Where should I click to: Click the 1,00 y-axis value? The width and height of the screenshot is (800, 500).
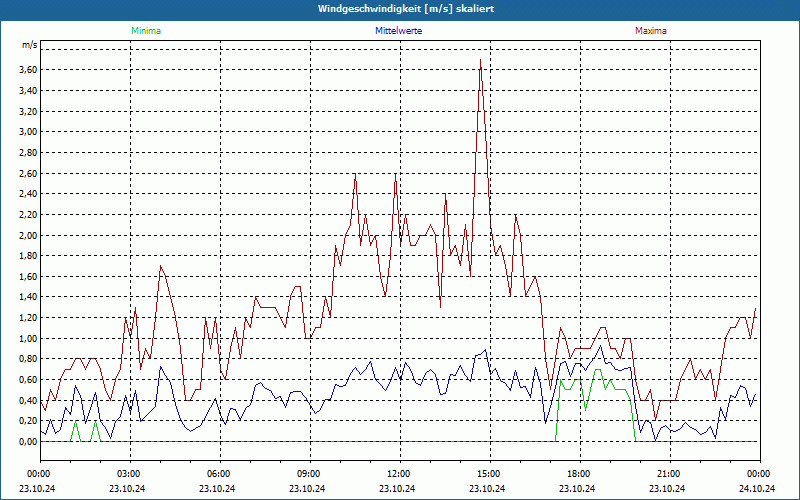click(x=28, y=338)
